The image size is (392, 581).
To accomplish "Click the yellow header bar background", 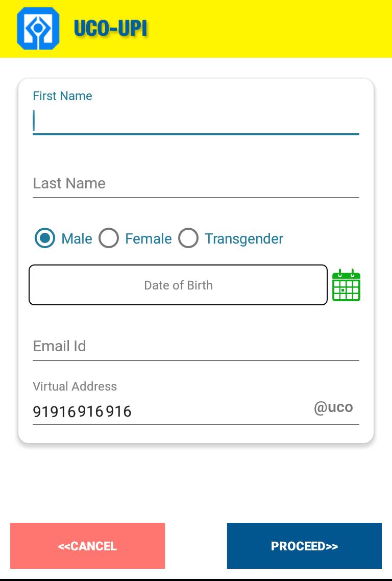I will tap(271, 29).
